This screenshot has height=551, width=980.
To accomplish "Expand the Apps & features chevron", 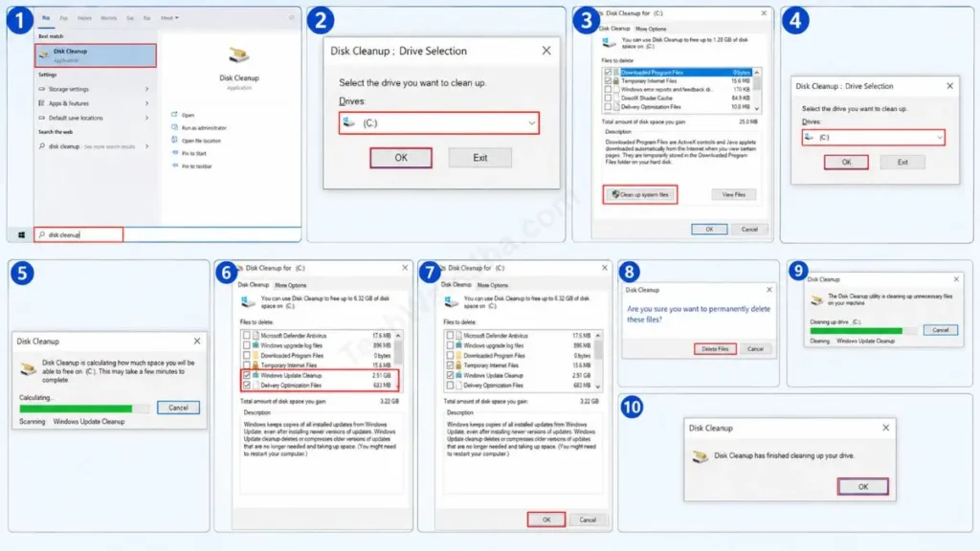I will point(146,103).
